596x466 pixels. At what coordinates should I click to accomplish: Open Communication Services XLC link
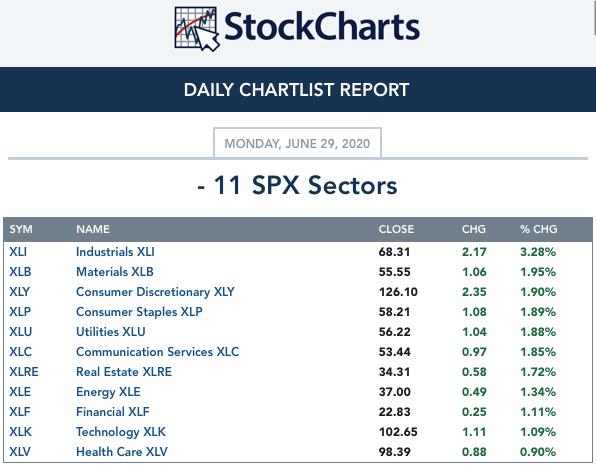pos(158,352)
